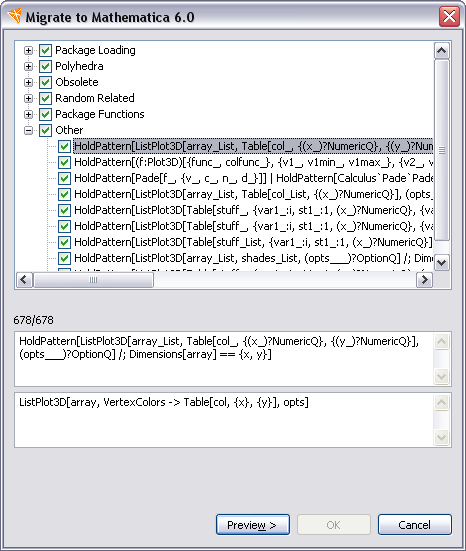Click the tree's vertical scrollbar thumb

pos(442,150)
